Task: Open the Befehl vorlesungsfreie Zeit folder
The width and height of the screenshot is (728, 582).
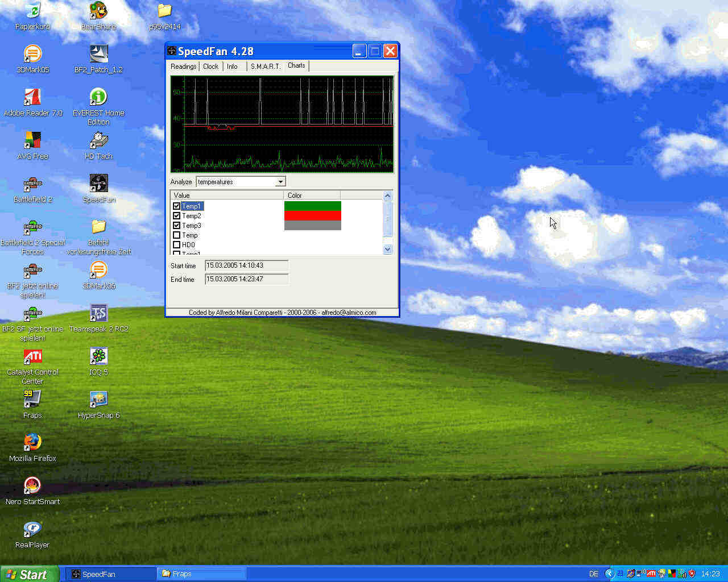Action: (98, 236)
